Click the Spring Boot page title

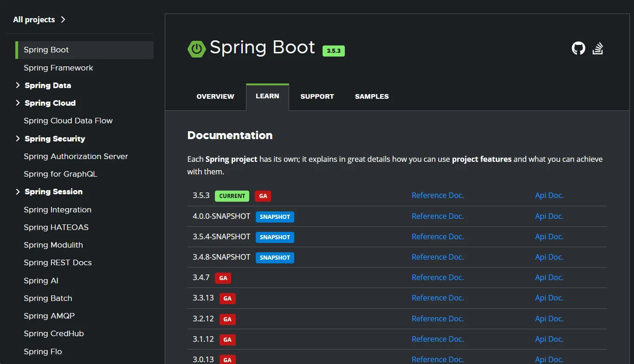262,47
